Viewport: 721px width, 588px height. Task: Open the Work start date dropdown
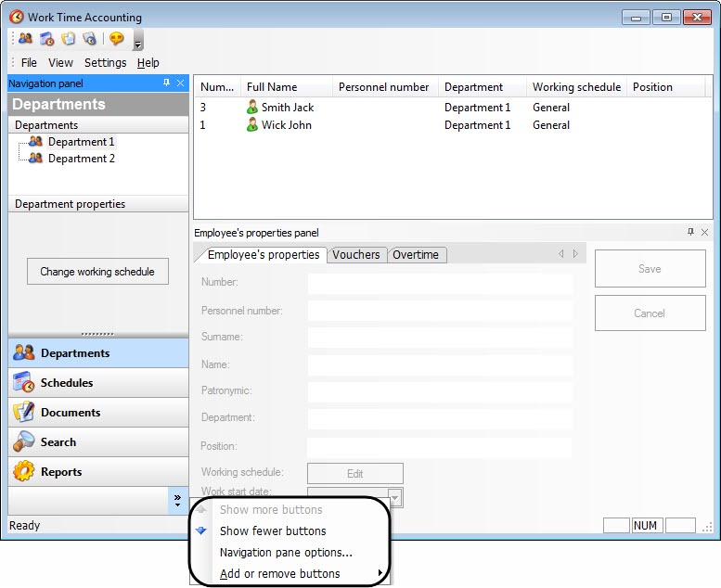pyautogui.click(x=396, y=497)
